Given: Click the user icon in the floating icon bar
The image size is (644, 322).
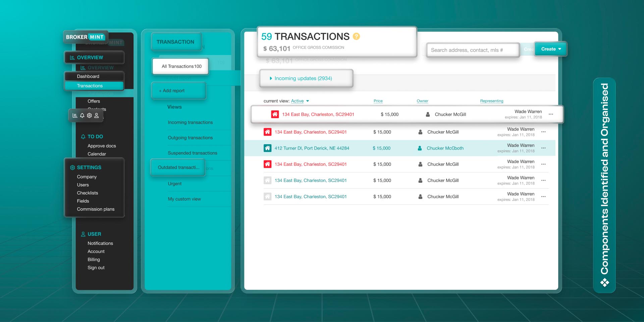Looking at the screenshot, I should tap(97, 115).
